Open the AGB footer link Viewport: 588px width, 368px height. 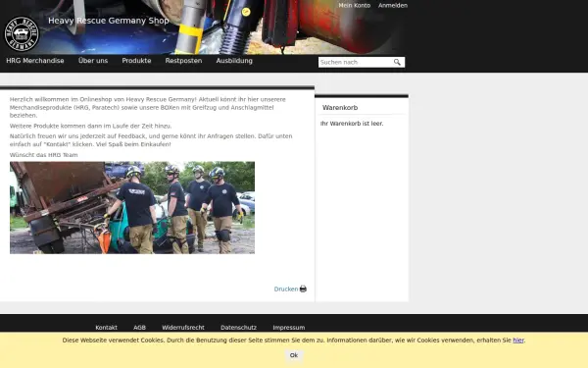pyautogui.click(x=139, y=328)
